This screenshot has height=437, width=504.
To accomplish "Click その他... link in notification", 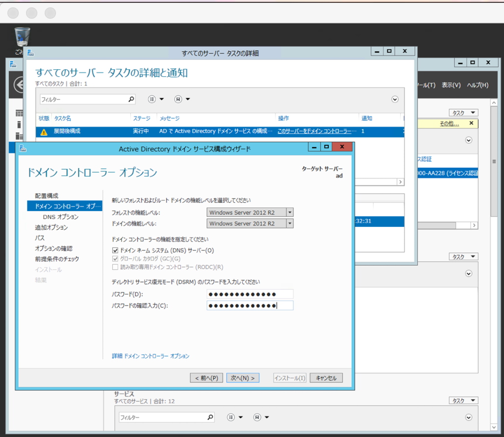I will (x=449, y=124).
